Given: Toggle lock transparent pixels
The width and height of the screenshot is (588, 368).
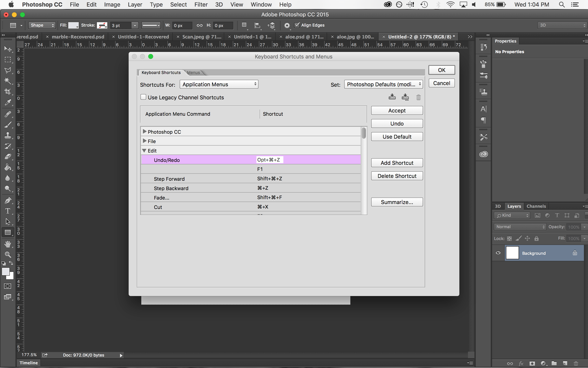Looking at the screenshot, I should click(509, 239).
